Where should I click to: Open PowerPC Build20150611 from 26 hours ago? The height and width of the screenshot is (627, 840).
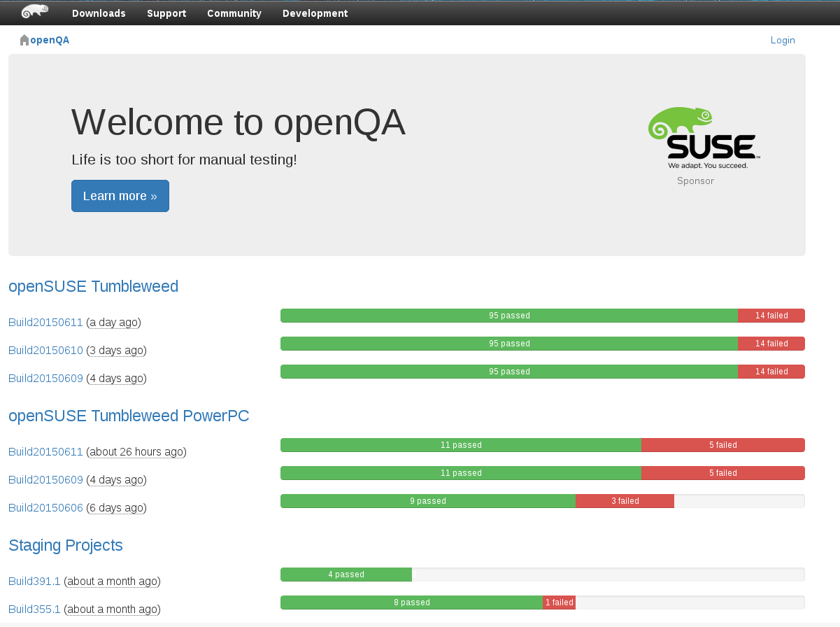pos(45,452)
